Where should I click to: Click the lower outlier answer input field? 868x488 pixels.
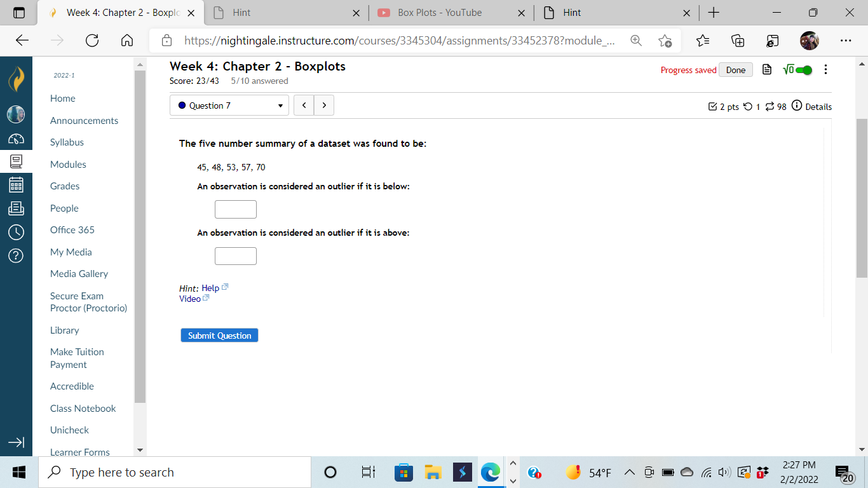point(235,209)
